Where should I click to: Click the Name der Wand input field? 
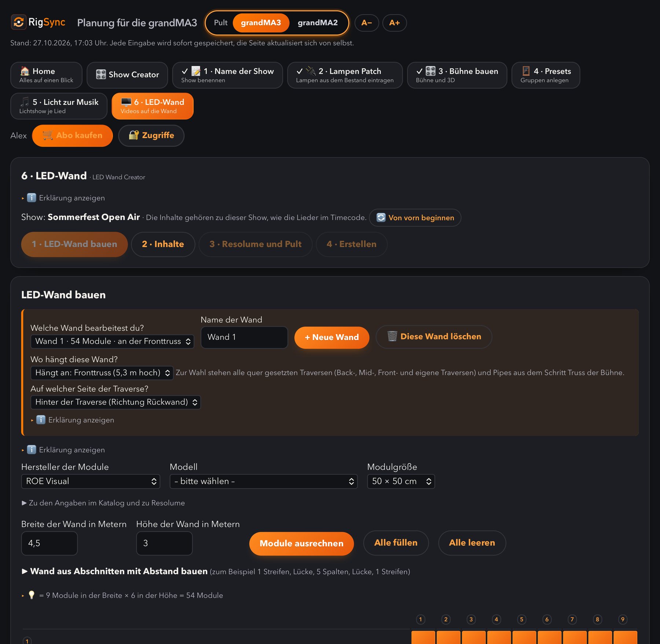244,337
